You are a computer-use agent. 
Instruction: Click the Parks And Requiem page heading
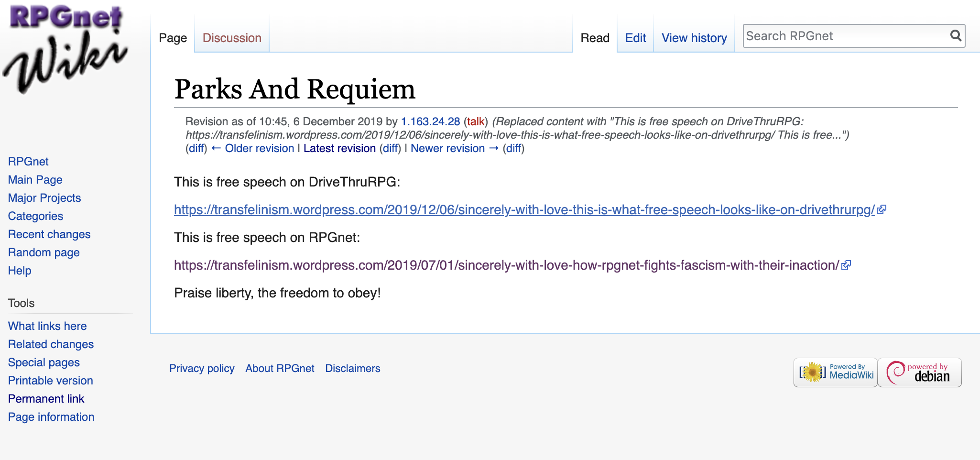pyautogui.click(x=295, y=89)
